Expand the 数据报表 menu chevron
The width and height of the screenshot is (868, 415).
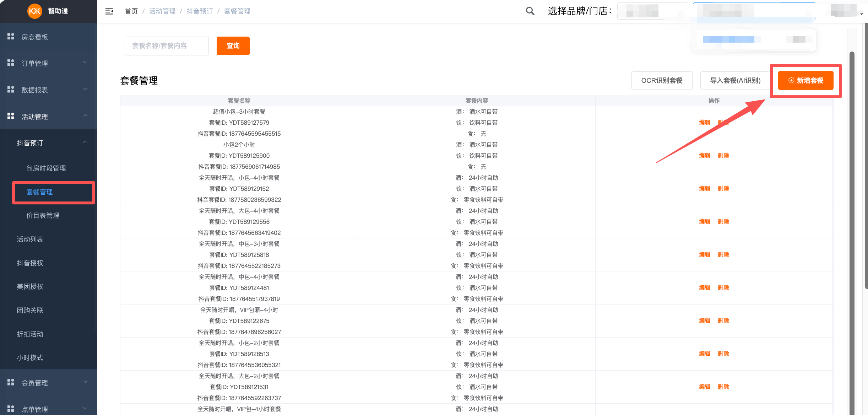pyautogui.click(x=85, y=89)
